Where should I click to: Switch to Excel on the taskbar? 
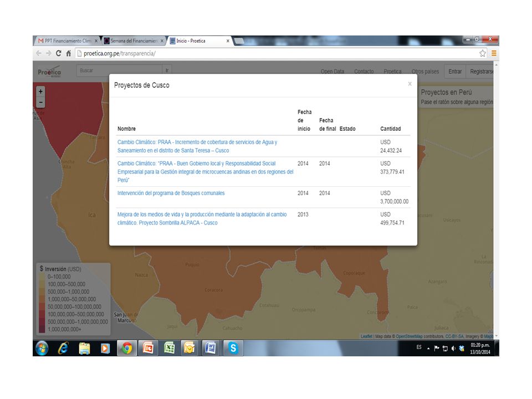(169, 348)
